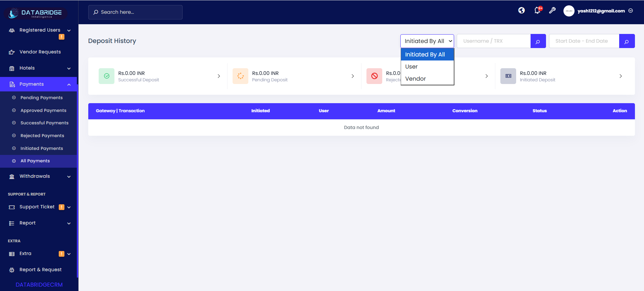Click the Withdrawals bank icon
Viewport: 644px width, 291px height.
(12, 176)
